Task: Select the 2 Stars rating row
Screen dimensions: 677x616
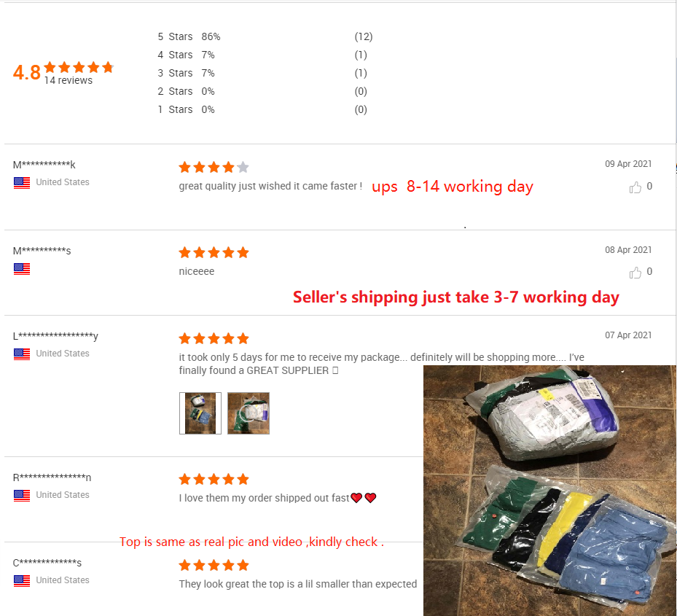Action: 175,91
